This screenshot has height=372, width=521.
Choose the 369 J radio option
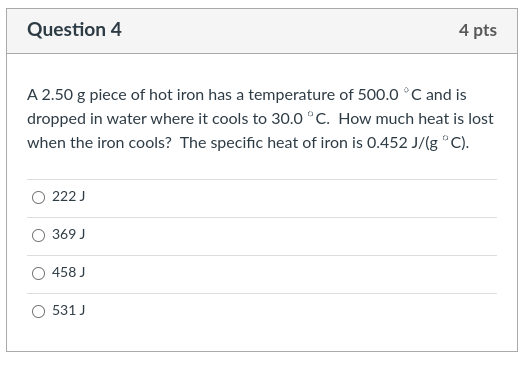(x=38, y=235)
